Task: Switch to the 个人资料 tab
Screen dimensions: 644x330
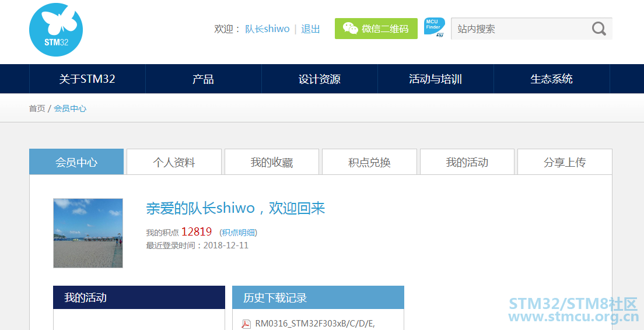Action: pos(174,162)
